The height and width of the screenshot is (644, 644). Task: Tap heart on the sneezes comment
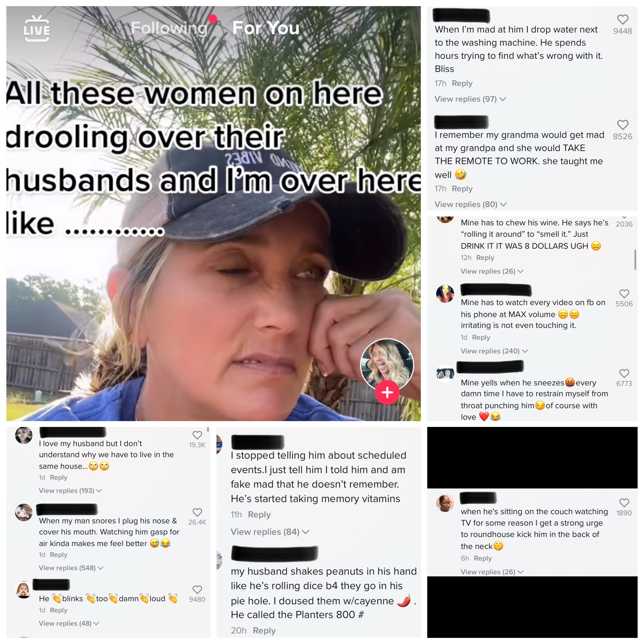pyautogui.click(x=624, y=373)
